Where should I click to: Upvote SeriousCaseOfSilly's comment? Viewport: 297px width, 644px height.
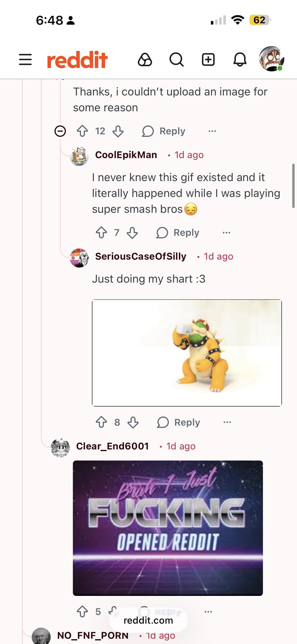point(101,422)
